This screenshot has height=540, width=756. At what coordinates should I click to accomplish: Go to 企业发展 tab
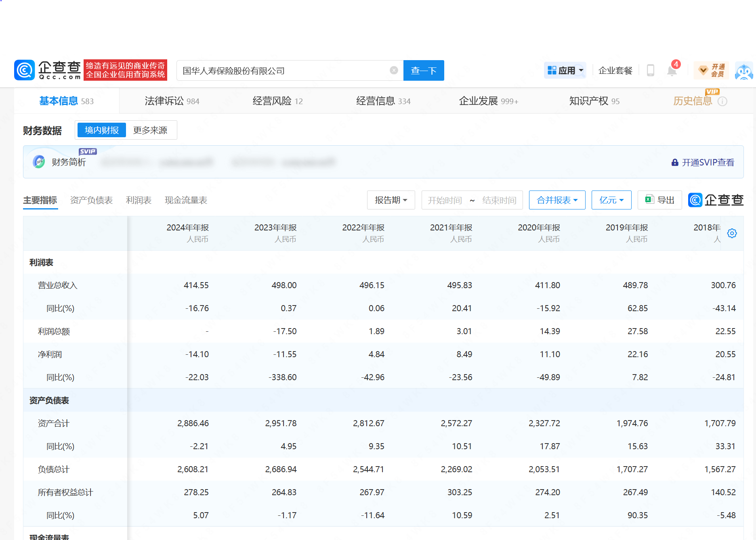[489, 101]
